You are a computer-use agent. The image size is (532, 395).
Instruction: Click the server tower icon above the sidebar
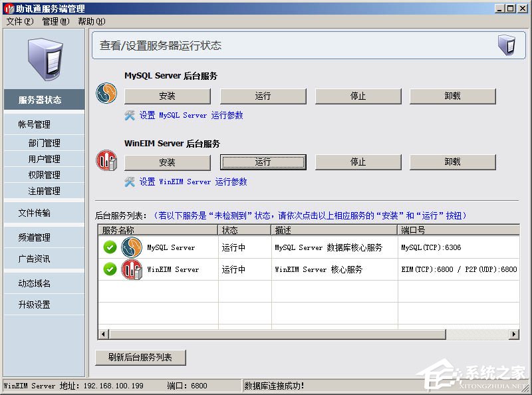(x=43, y=60)
